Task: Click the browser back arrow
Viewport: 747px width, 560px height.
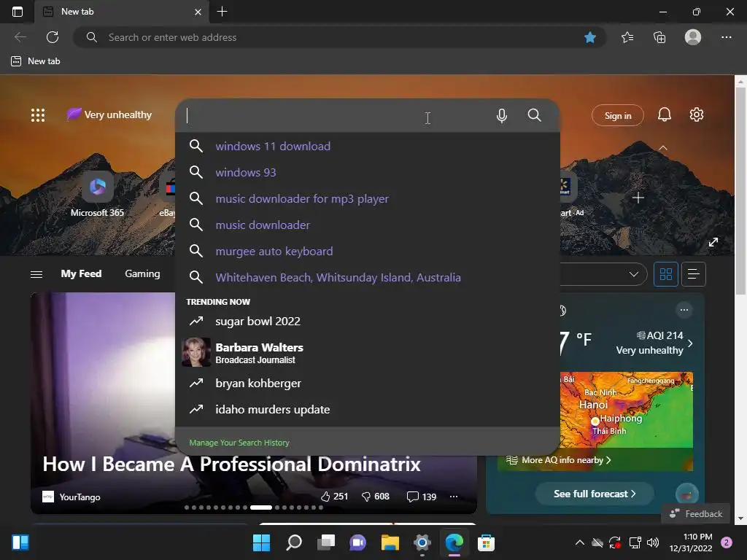Action: coord(20,37)
